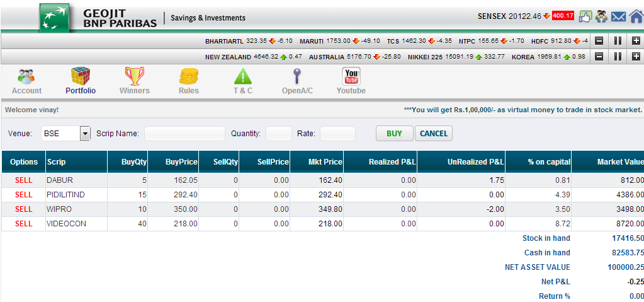Select the DABUR scrip name cell
Image resolution: width=644 pixels, height=302 pixels.
coord(76,180)
